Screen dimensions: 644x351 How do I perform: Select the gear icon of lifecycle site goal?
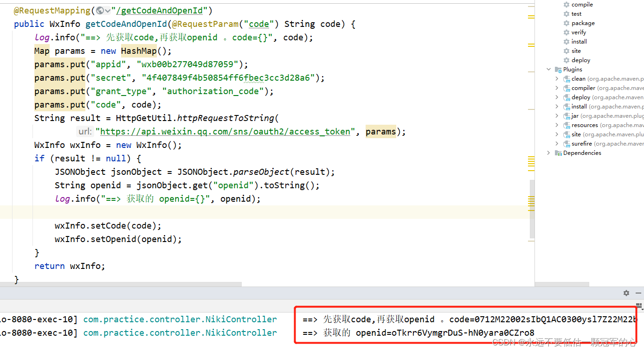click(567, 51)
